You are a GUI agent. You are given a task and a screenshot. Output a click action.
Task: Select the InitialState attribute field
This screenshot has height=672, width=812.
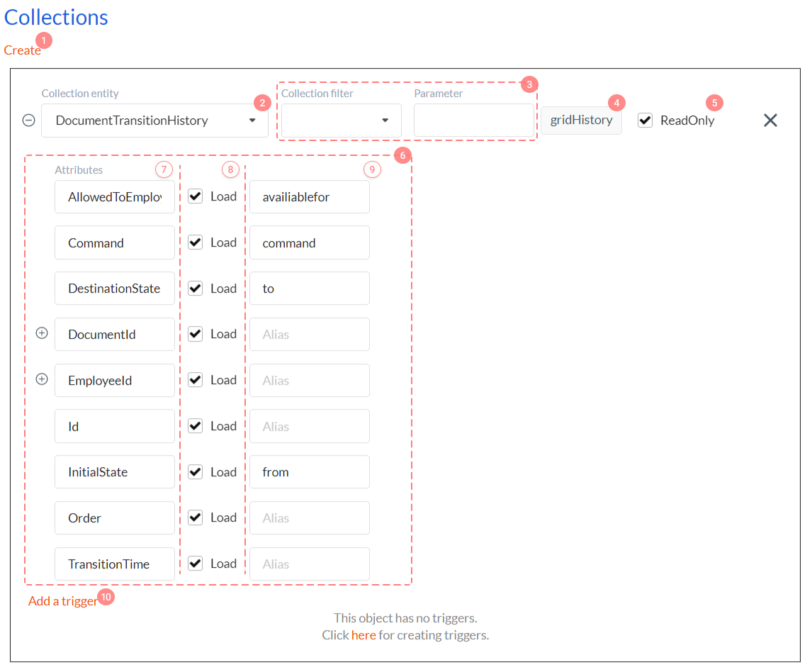115,472
